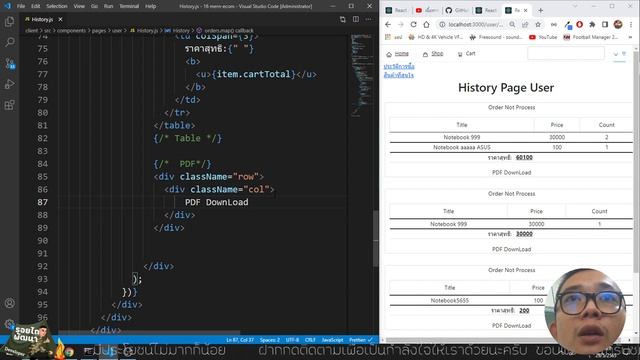This screenshot has height=360, width=640.
Task: Click the site info icon before localhost URL
Action: (x=442, y=24)
